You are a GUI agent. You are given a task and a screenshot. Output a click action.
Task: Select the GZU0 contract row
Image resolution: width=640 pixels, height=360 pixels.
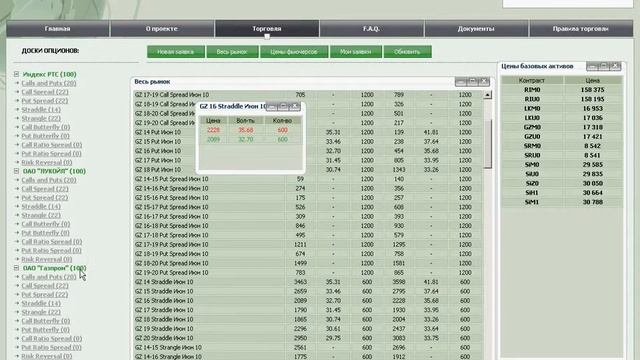click(562, 136)
